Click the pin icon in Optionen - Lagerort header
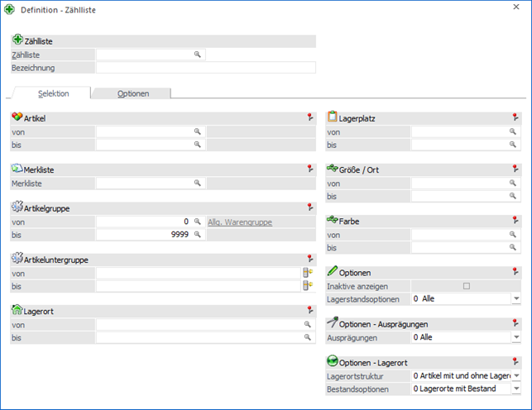This screenshot has height=410, width=532. [x=515, y=362]
